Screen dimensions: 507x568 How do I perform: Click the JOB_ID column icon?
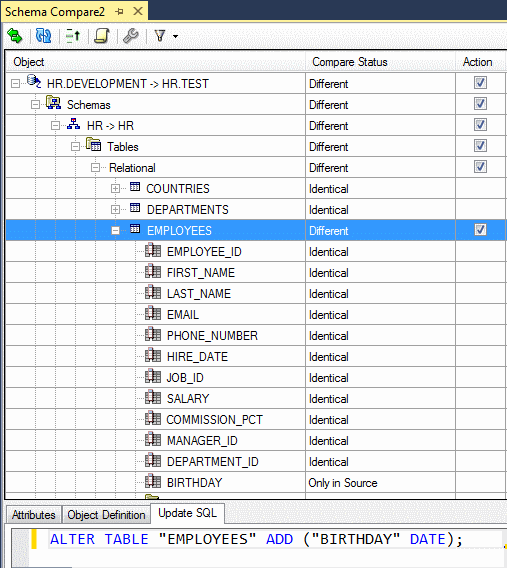[153, 376]
